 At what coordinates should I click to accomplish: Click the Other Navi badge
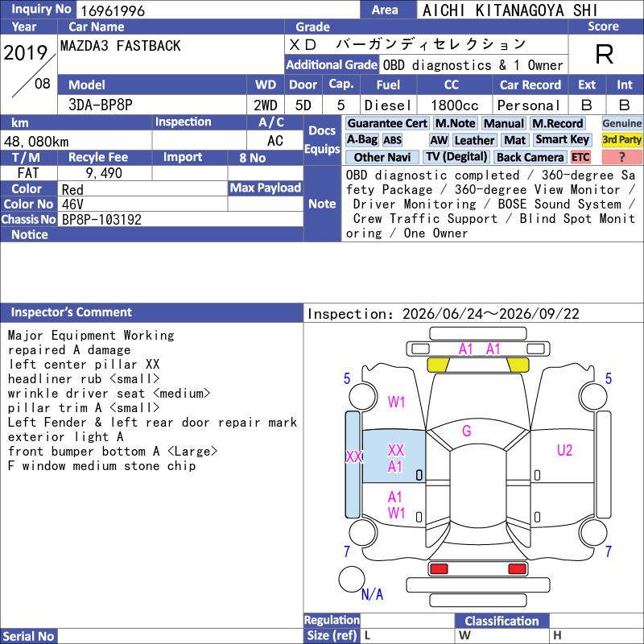coord(382,157)
